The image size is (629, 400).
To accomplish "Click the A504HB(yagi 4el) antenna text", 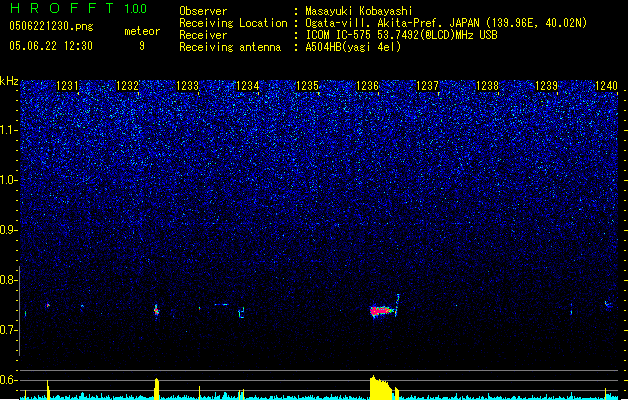I will (x=353, y=47).
